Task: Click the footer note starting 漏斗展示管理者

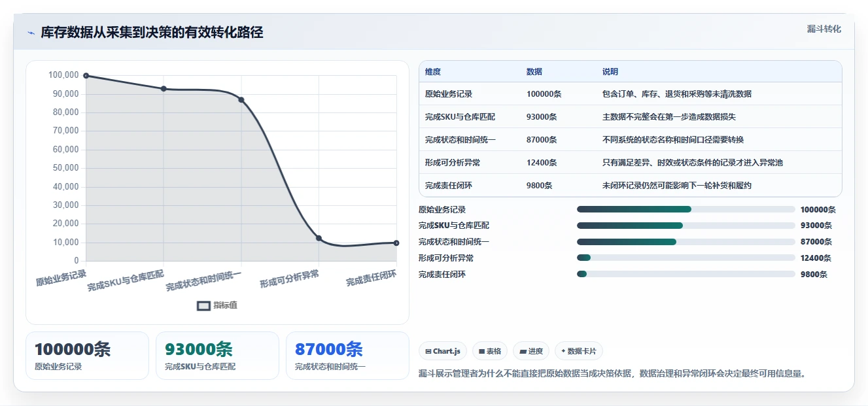Action: tap(613, 374)
